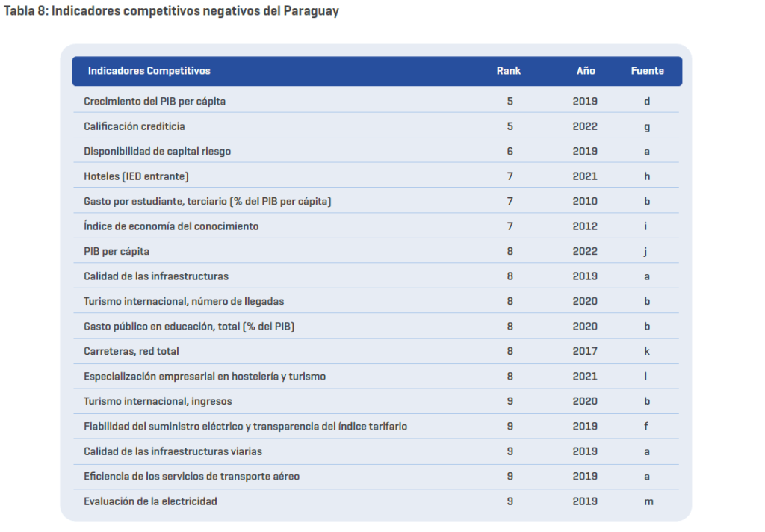Select the 'Calificación crediticia' indicator text
765x532 pixels.
(x=134, y=126)
